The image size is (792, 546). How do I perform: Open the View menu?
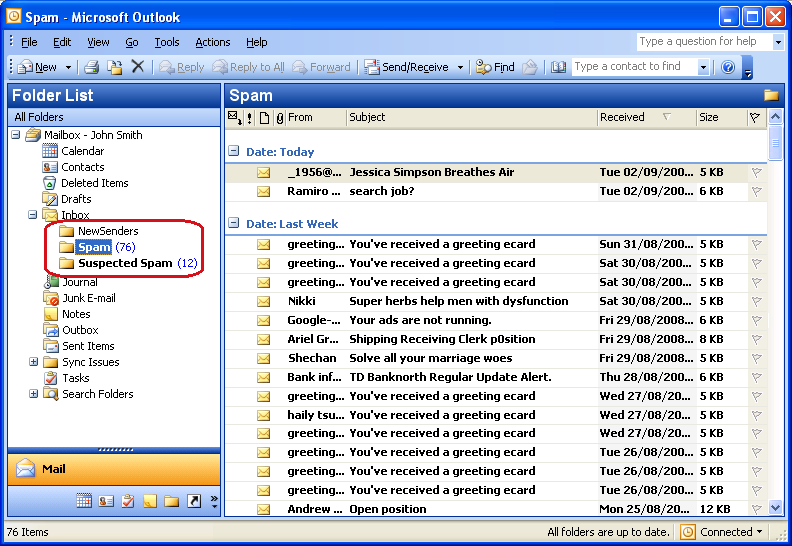[98, 42]
